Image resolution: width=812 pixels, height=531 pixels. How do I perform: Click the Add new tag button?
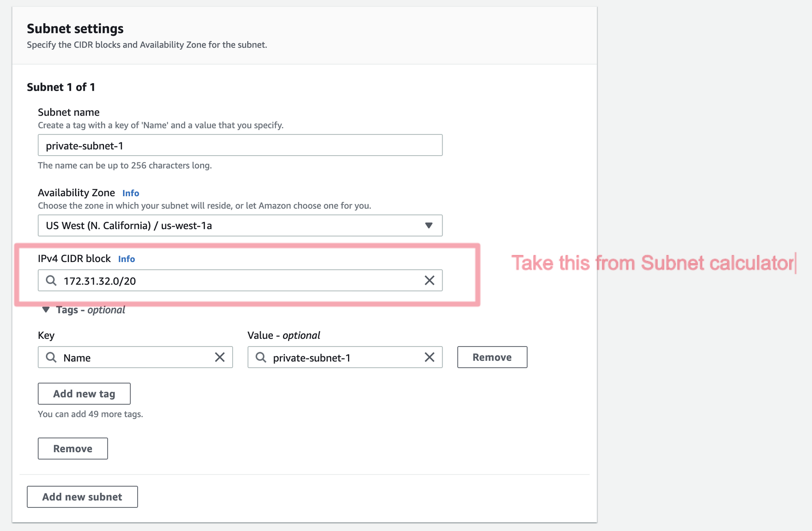[x=84, y=394]
